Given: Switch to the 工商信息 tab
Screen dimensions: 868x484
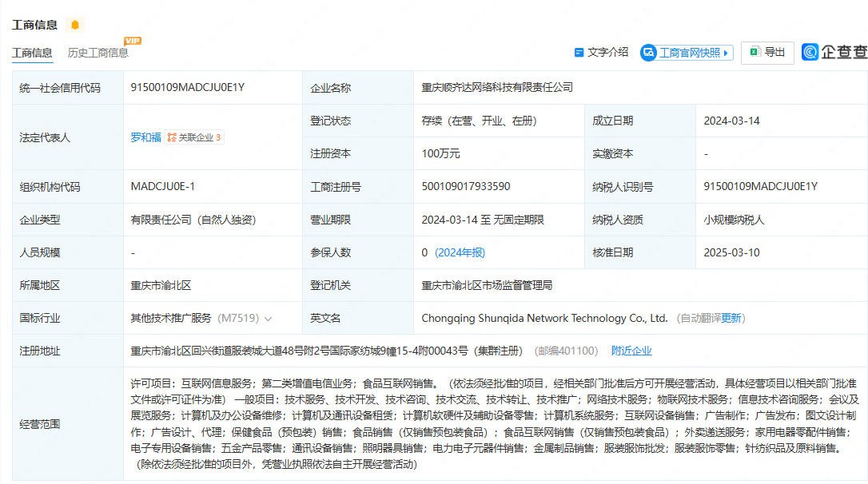Looking at the screenshot, I should click(x=32, y=54).
